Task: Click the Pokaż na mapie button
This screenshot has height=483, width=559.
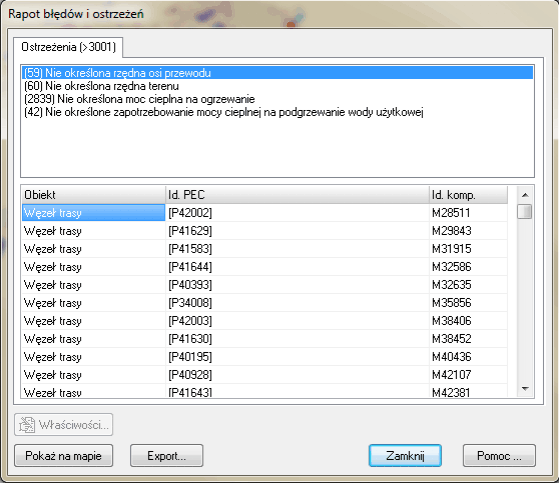Action: pyautogui.click(x=63, y=456)
